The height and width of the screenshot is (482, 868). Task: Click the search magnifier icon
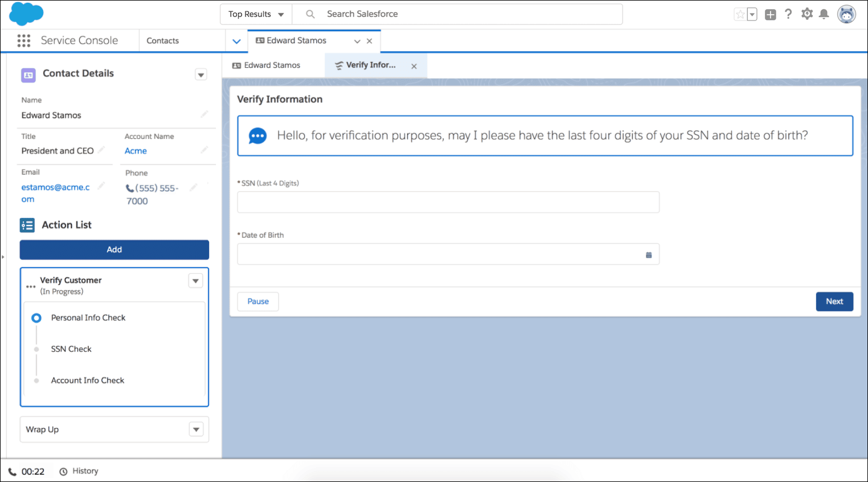pyautogui.click(x=310, y=14)
